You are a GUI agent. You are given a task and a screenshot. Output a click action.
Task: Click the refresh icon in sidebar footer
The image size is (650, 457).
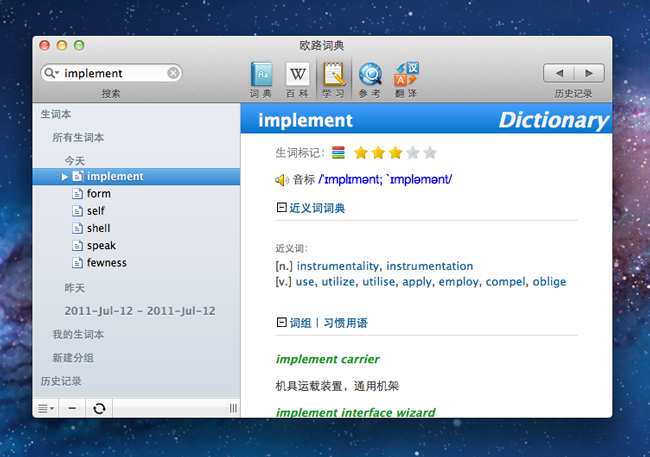[99, 407]
